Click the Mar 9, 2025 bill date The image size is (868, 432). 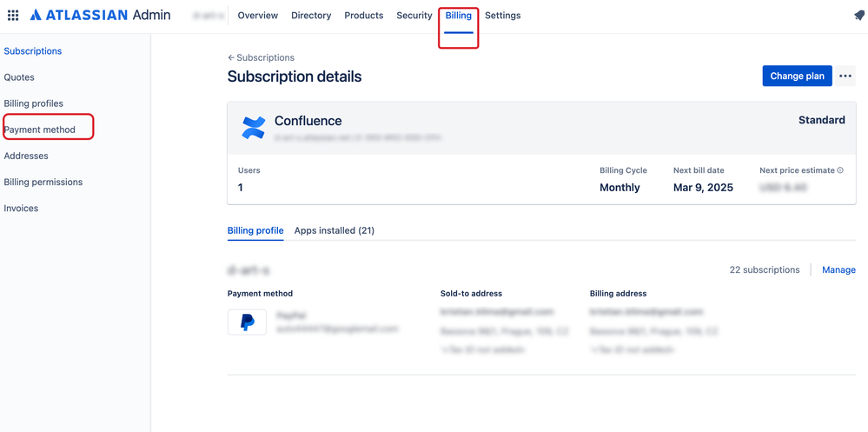coord(703,187)
